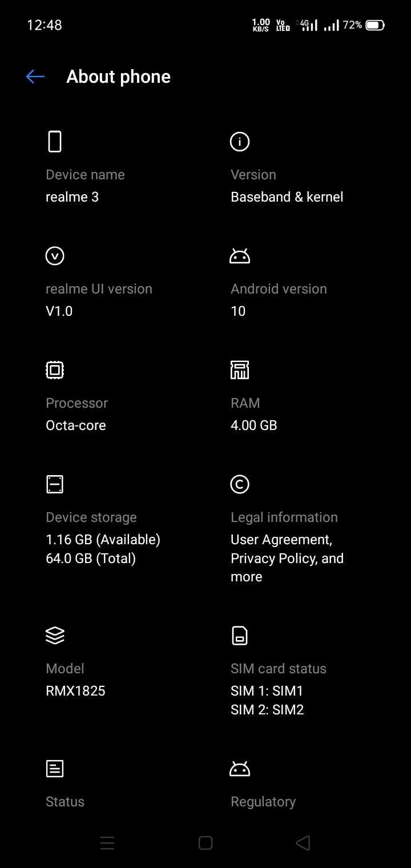Open User Agreement, Privacy Policy legal information
411x868 pixels.
[x=287, y=558]
